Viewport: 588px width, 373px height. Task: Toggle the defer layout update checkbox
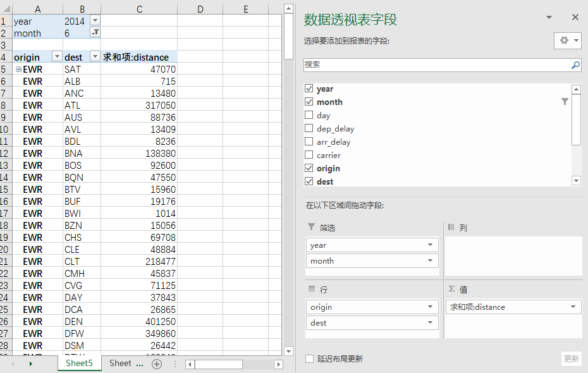coord(310,358)
